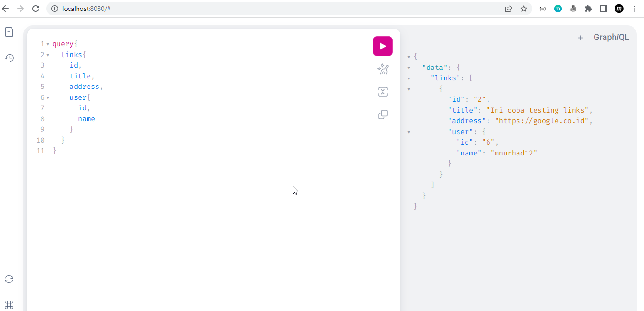Screen dimensions: 644x311
Task: Prettify the query with the broom icon
Action: pos(383,69)
